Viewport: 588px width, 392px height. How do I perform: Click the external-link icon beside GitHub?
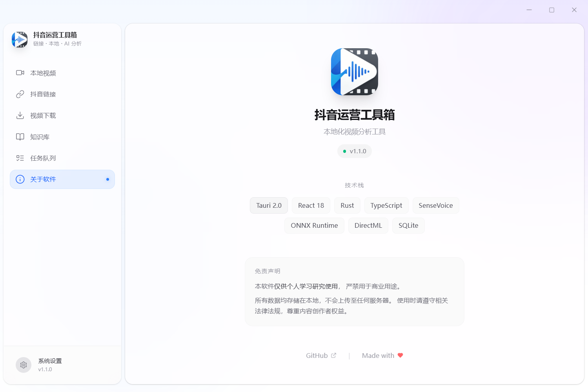[334, 355]
